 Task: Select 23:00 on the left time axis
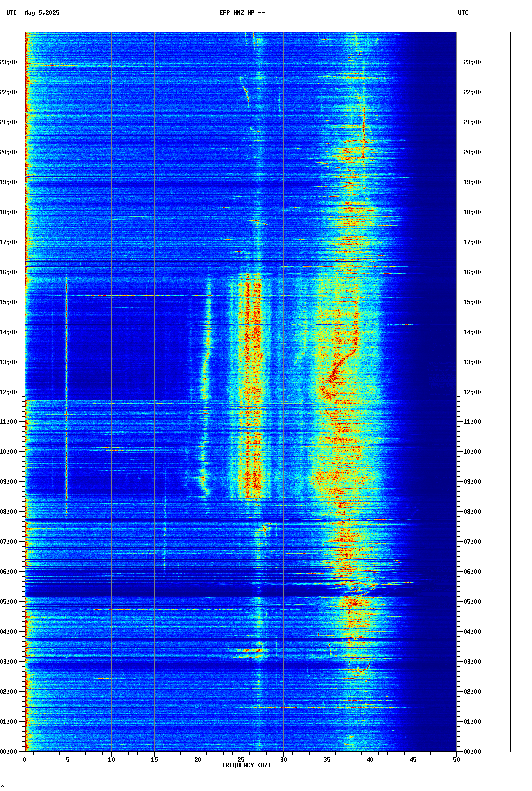(x=8, y=62)
